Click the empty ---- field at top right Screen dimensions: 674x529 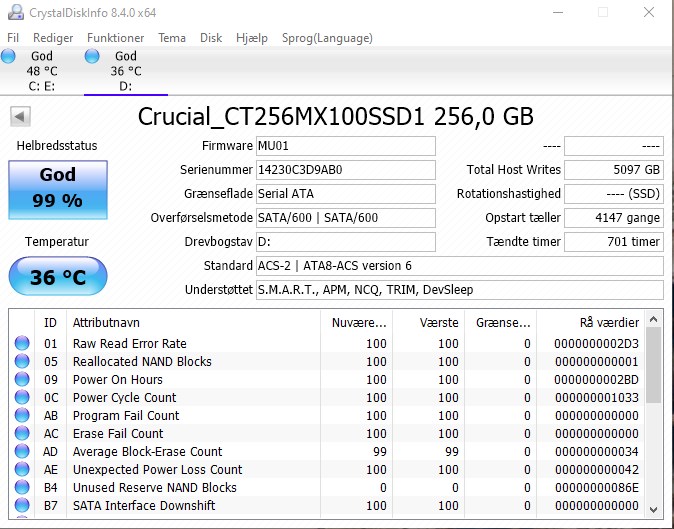614,146
